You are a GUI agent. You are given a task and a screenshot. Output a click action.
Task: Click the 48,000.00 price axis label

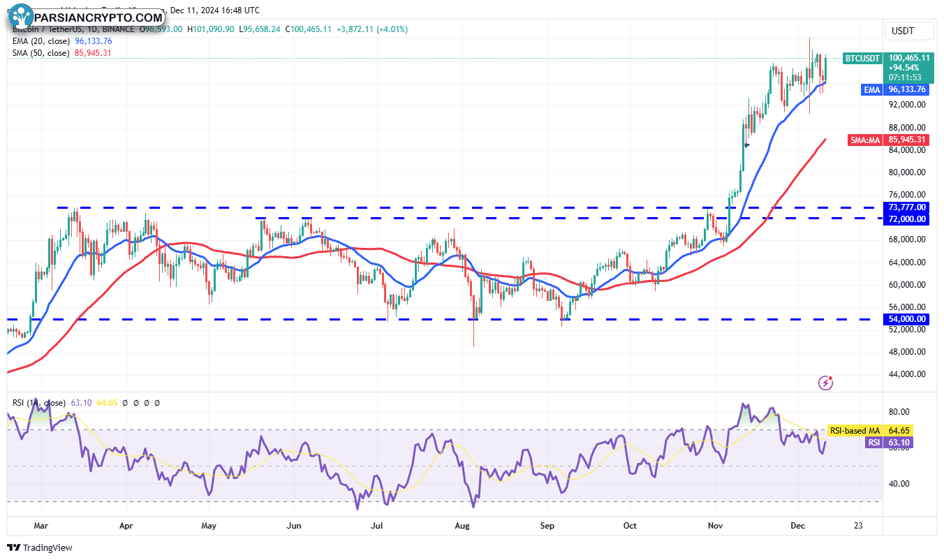click(907, 352)
